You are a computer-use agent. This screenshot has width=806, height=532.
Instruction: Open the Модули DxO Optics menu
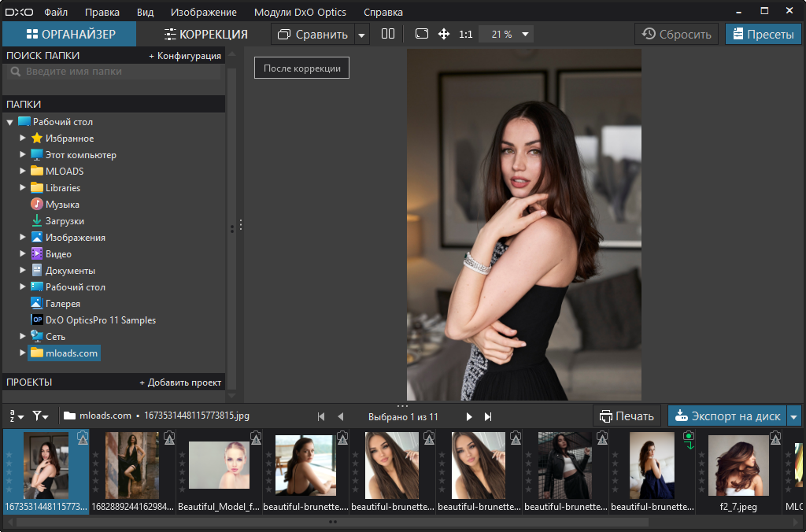(300, 12)
